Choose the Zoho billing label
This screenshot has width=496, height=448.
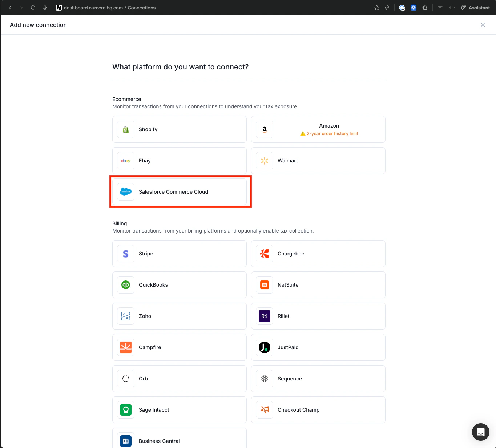145,316
